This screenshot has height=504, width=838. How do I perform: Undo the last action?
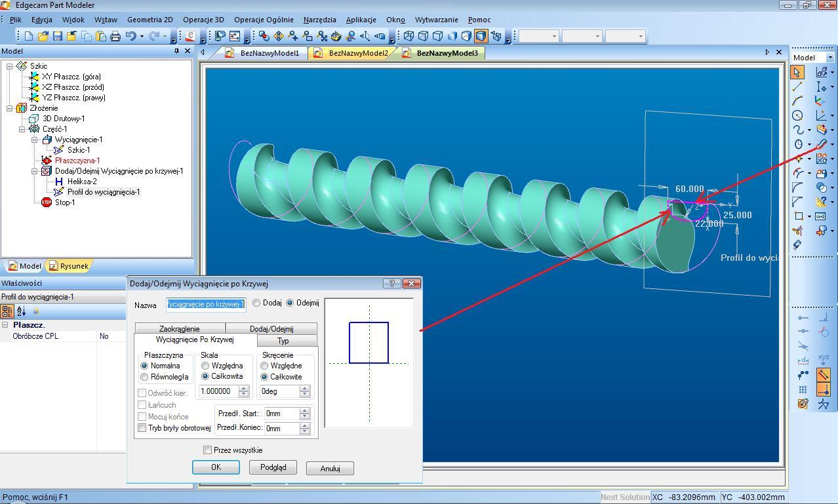[x=131, y=37]
